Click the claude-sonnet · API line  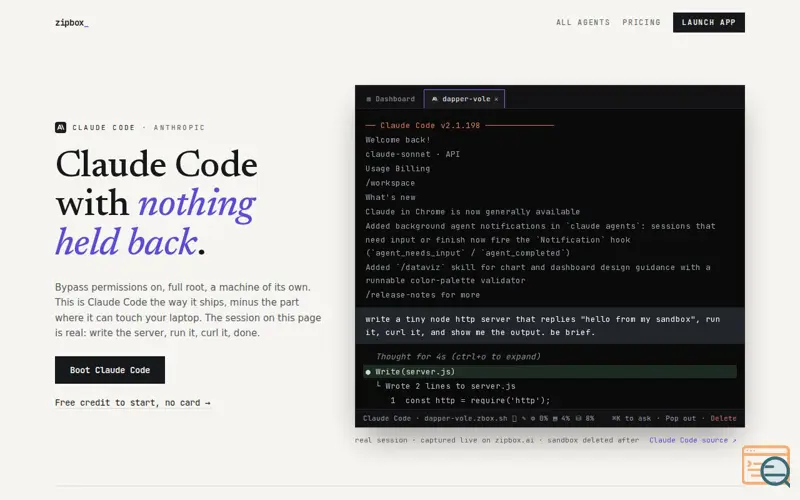coord(412,154)
